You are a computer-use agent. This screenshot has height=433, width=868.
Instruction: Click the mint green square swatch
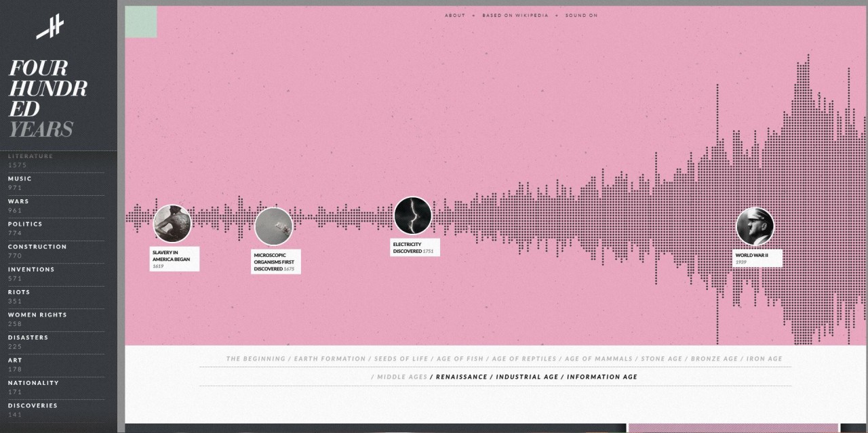click(141, 22)
